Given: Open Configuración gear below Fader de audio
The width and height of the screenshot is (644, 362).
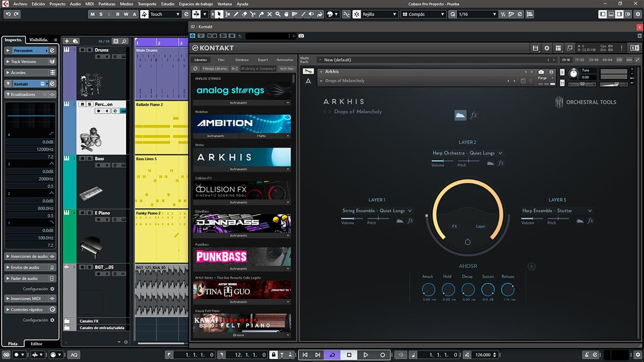Looking at the screenshot, I should click(53, 289).
